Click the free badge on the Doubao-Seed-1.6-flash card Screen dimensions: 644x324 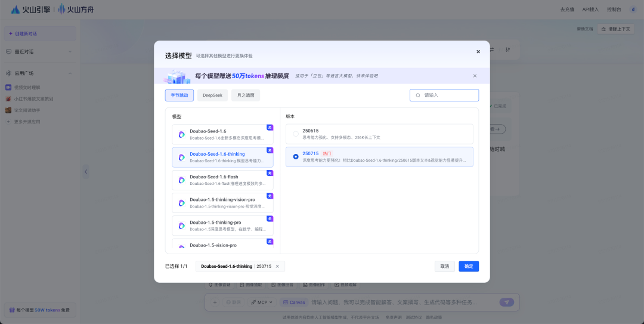point(270,173)
